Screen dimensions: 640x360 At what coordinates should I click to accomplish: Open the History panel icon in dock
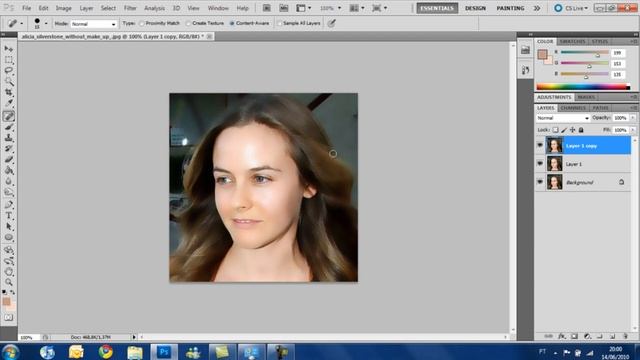click(525, 70)
